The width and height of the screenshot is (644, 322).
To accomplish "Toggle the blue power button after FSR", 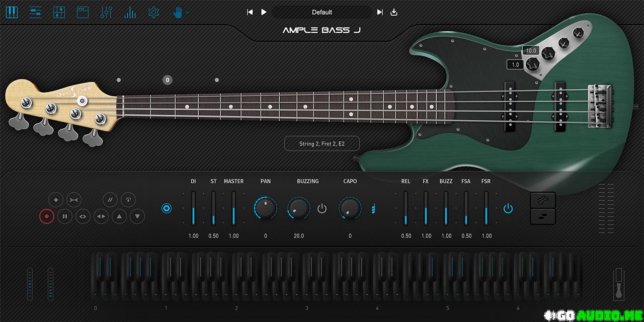I will [508, 208].
